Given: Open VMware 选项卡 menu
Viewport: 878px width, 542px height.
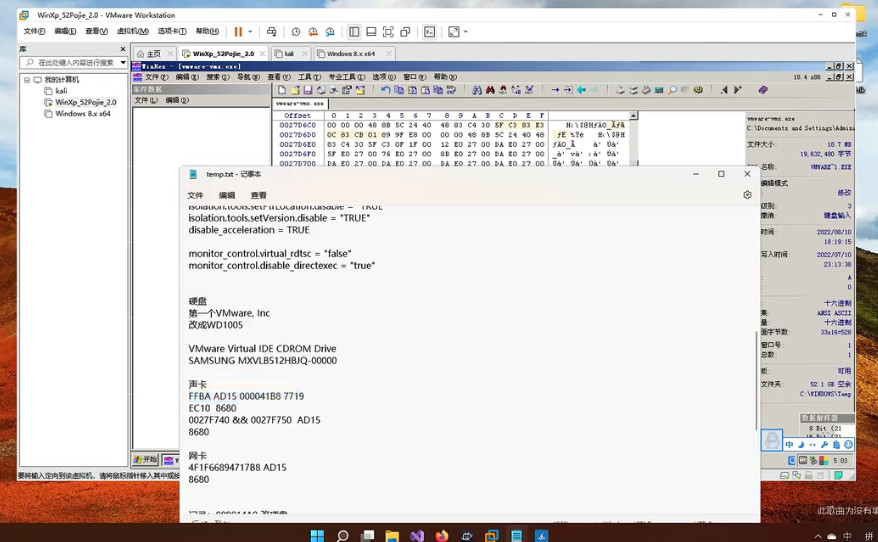Looking at the screenshot, I should coord(172,31).
